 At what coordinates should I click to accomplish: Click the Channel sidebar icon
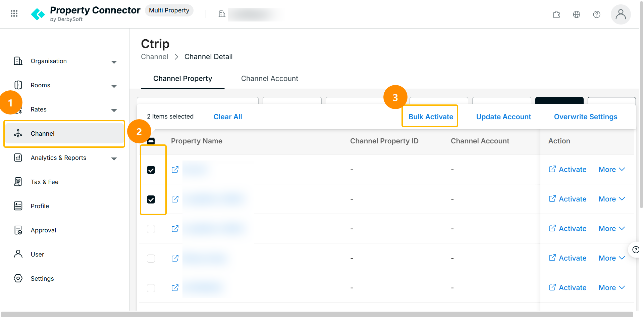coord(18,134)
